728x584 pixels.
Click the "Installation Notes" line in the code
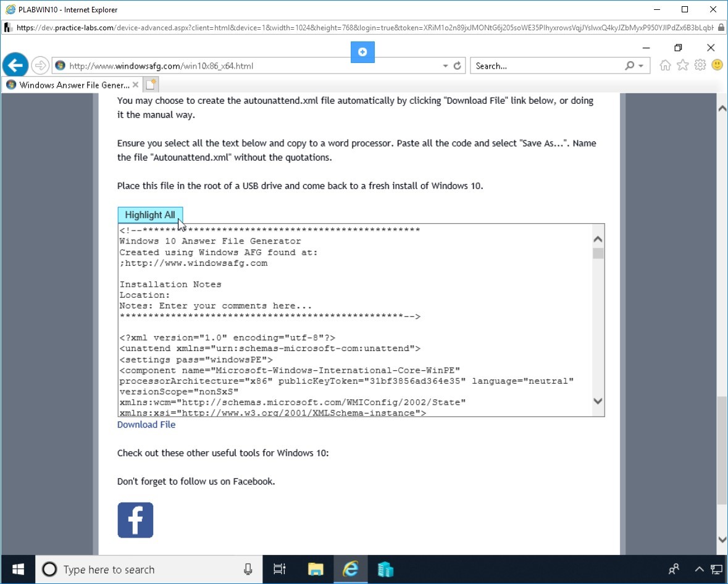[x=170, y=284]
